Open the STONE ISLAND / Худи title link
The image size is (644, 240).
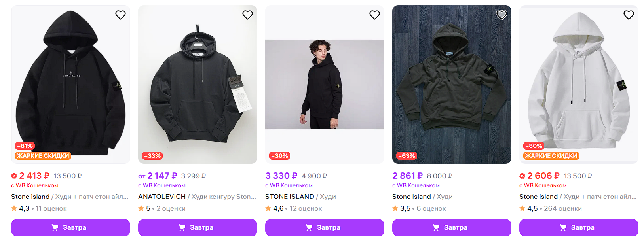[300, 197]
